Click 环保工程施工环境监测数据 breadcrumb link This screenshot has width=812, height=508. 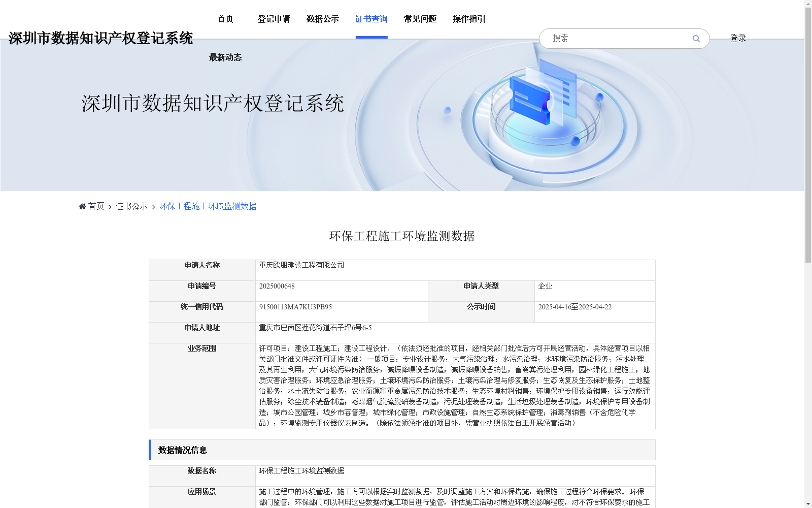(x=208, y=206)
